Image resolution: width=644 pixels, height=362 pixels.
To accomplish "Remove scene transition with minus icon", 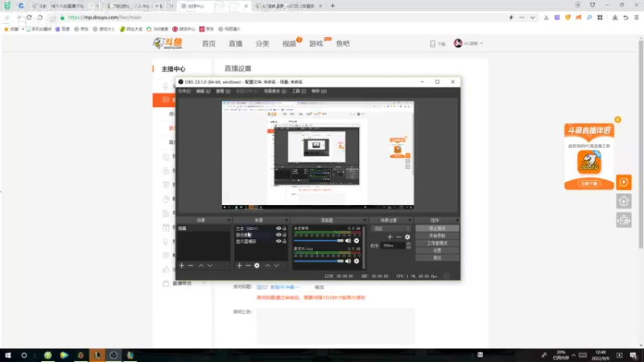I will 398,237.
